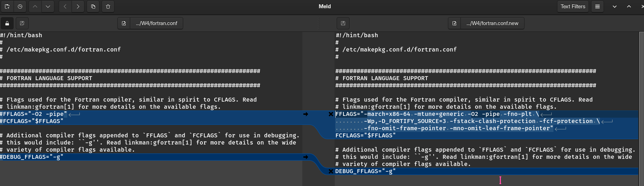Click arrow to copy DEBUG_FFLAGS change right

tap(306, 157)
